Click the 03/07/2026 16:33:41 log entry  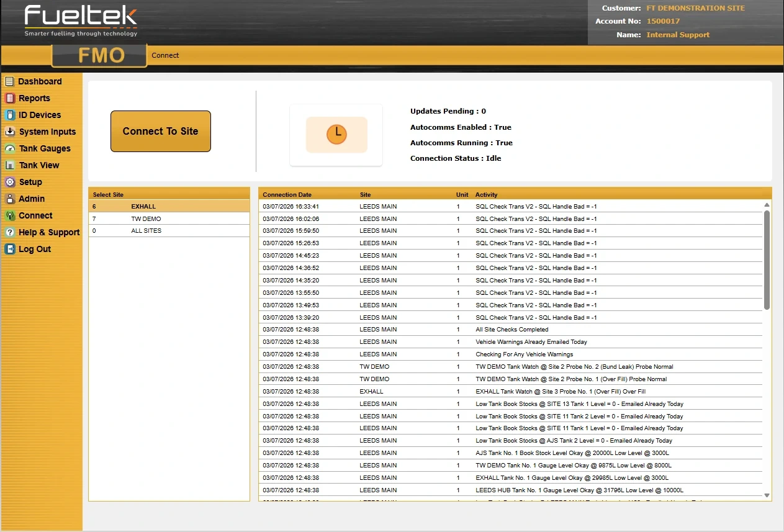[510, 206]
